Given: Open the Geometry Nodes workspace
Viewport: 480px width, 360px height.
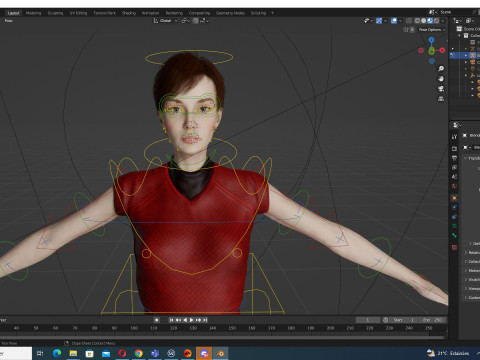Looking at the screenshot, I should point(230,13).
